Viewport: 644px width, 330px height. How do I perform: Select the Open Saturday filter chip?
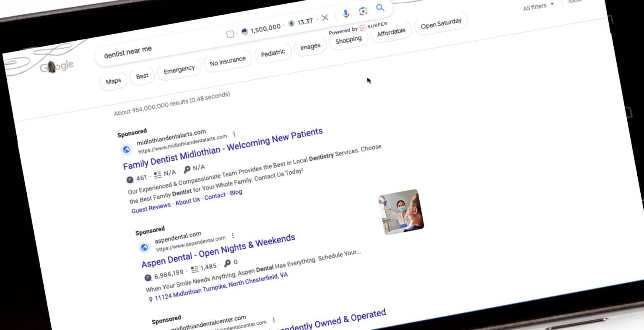coord(441,24)
